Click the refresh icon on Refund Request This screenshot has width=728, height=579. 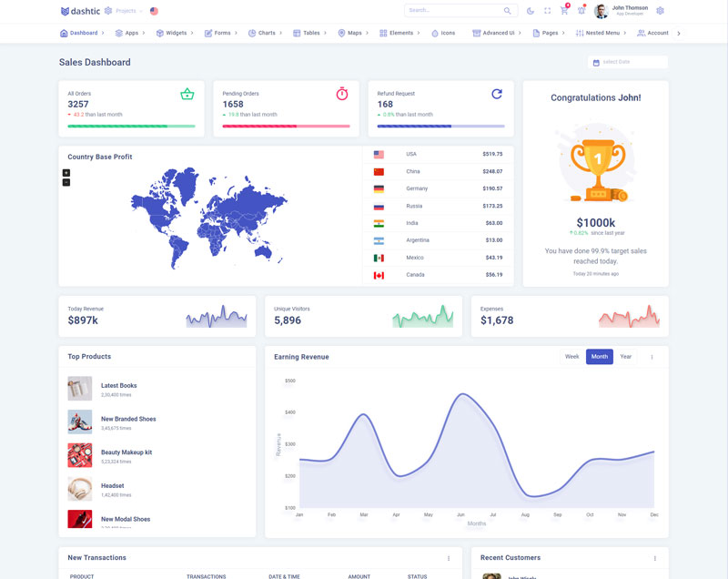[497, 94]
